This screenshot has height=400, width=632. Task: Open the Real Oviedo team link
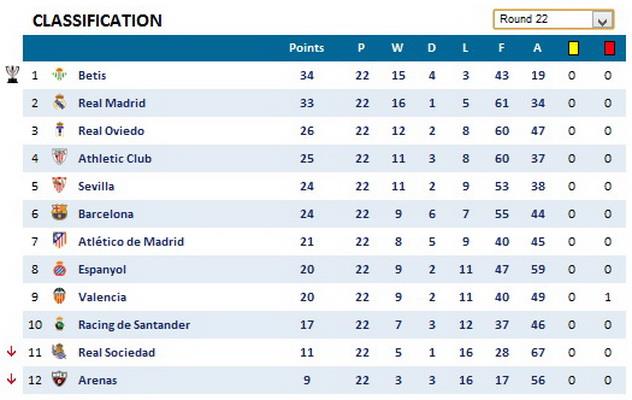111,131
